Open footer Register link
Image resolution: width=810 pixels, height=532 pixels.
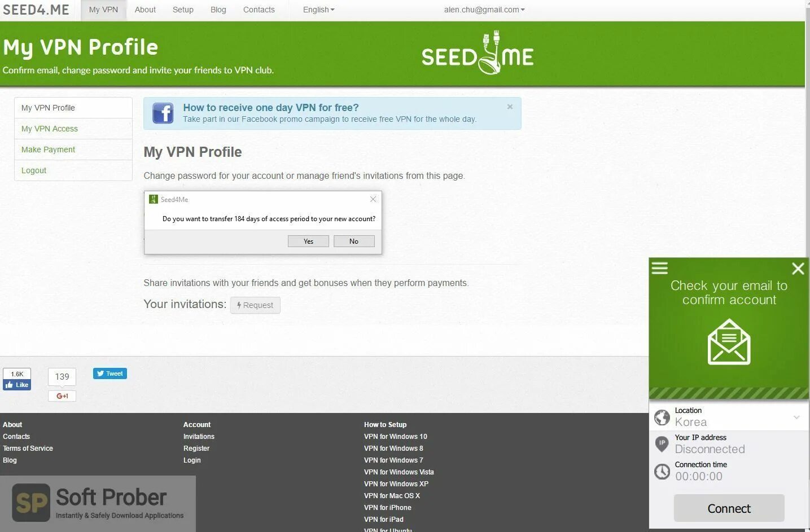tap(196, 449)
